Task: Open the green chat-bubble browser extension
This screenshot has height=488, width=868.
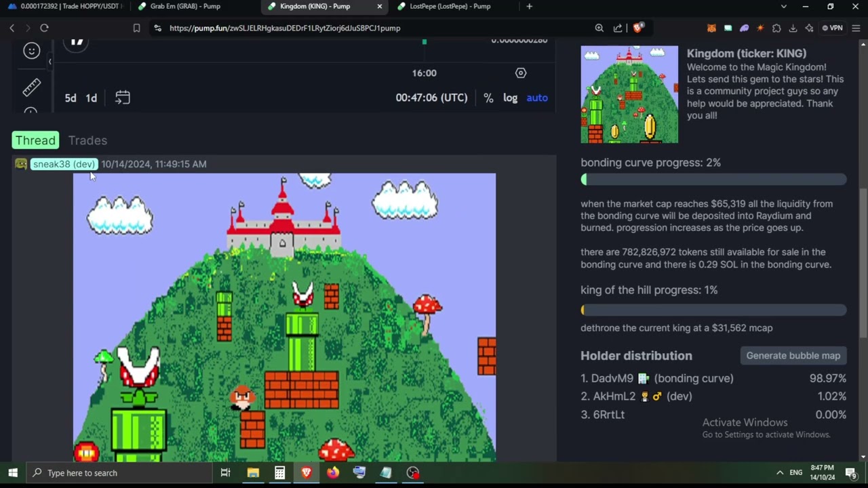Action: (728, 28)
